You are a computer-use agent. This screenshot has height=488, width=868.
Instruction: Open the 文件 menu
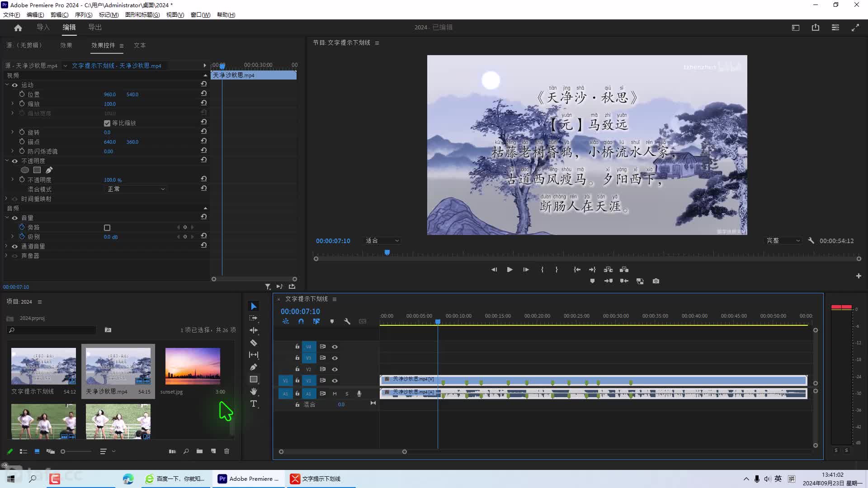11,15
